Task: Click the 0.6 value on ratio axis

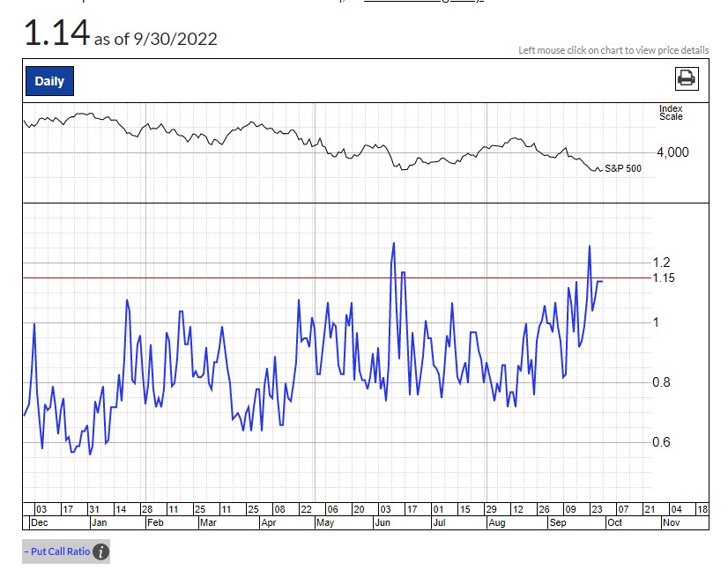Action: pos(661,442)
